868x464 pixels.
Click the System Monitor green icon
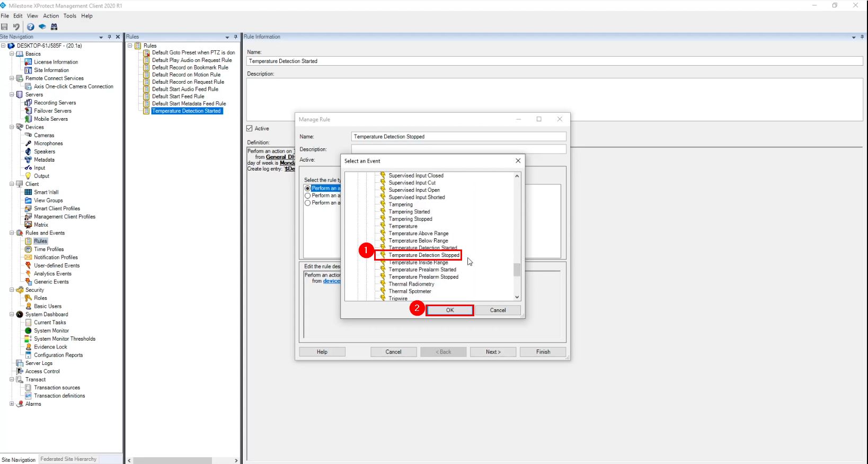tap(29, 331)
